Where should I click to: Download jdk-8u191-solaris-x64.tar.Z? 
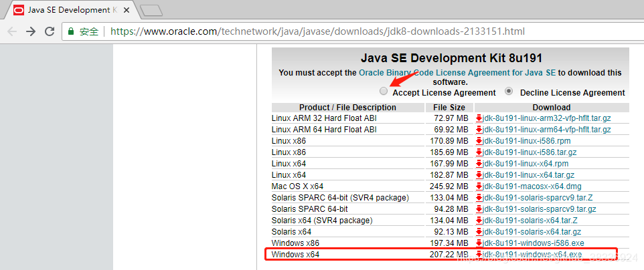530,221
